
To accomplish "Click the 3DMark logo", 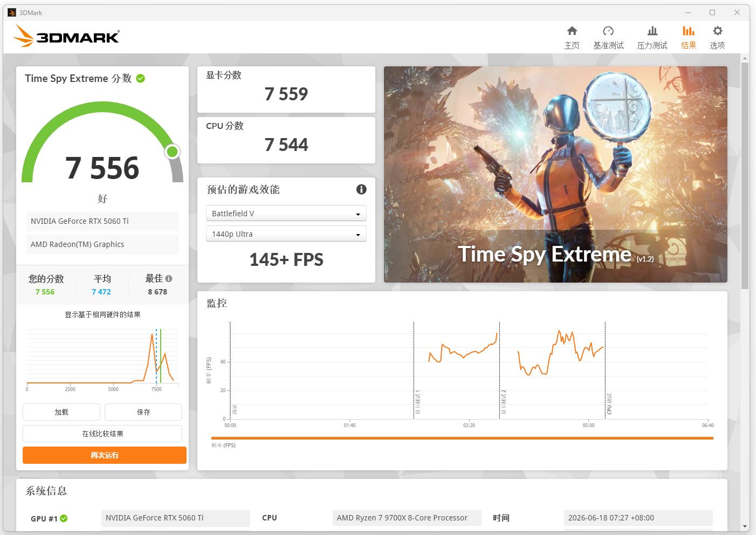I will coord(66,36).
